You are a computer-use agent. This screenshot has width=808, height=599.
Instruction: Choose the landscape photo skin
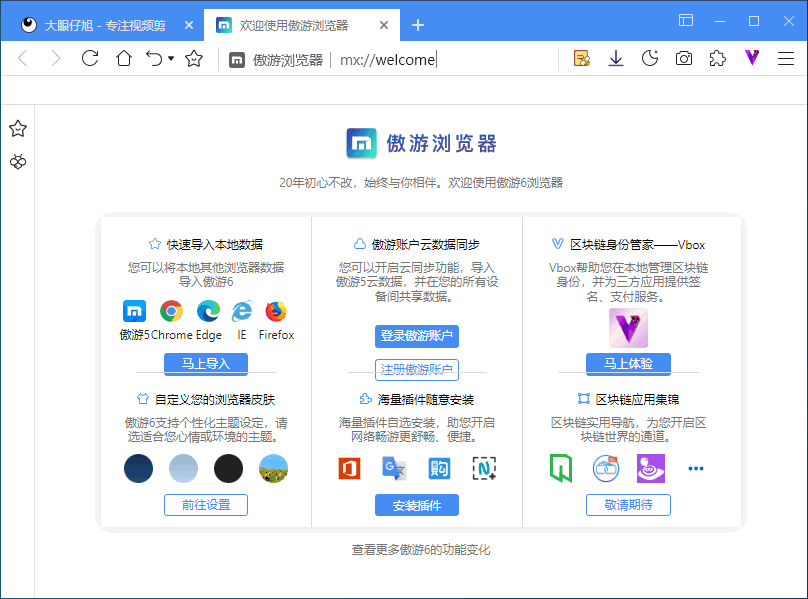[273, 469]
